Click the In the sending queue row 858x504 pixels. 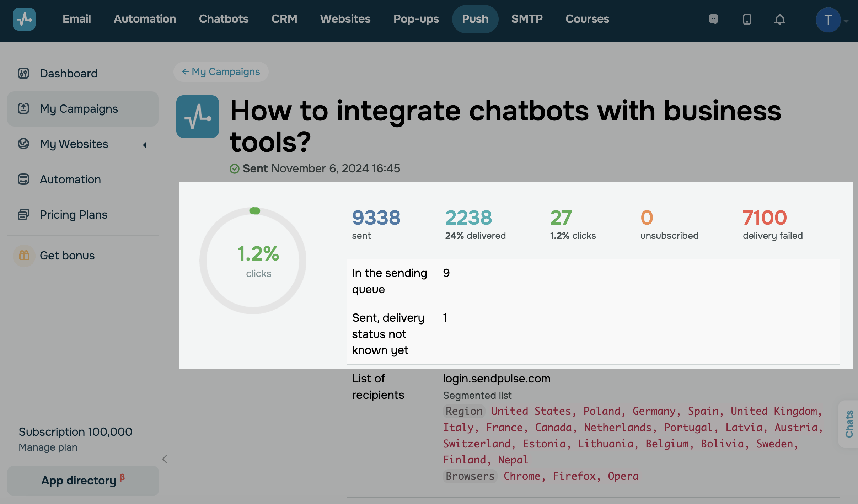[x=593, y=281]
